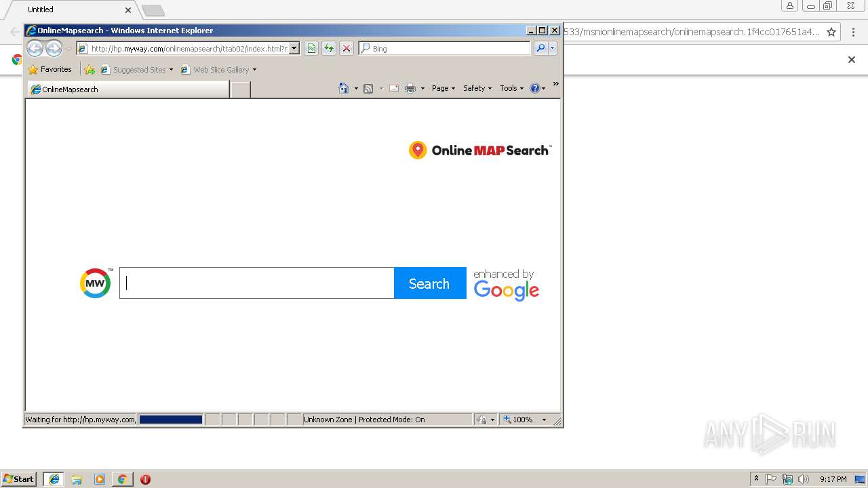Image resolution: width=868 pixels, height=488 pixels.
Task: Click the RSS Feeds icon
Action: click(x=368, y=88)
